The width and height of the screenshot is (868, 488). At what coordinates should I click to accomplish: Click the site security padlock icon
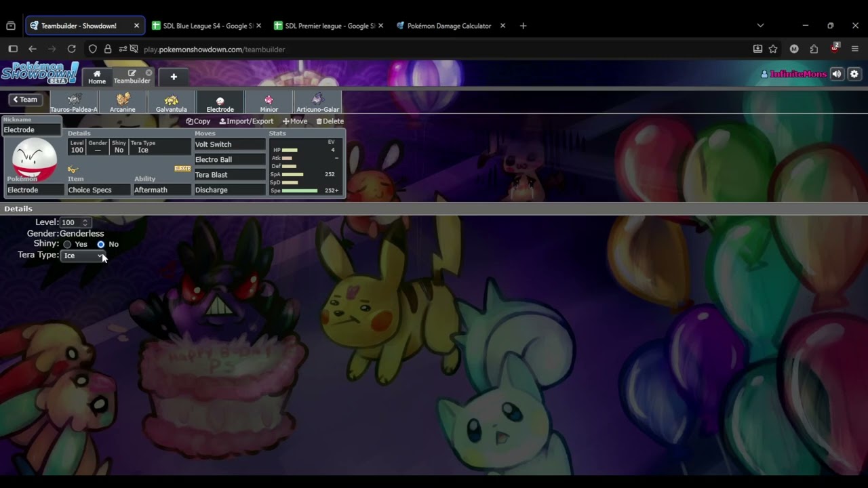point(108,49)
